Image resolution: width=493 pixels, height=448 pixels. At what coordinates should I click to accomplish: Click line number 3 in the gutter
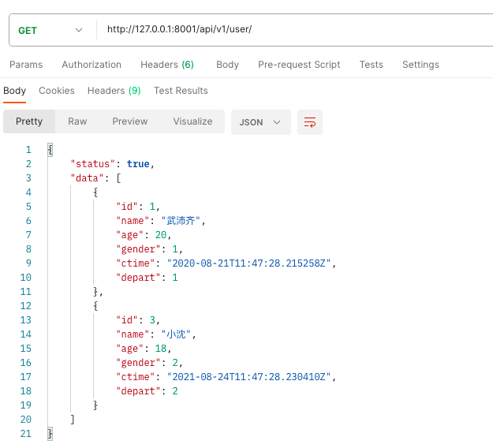[x=28, y=178]
